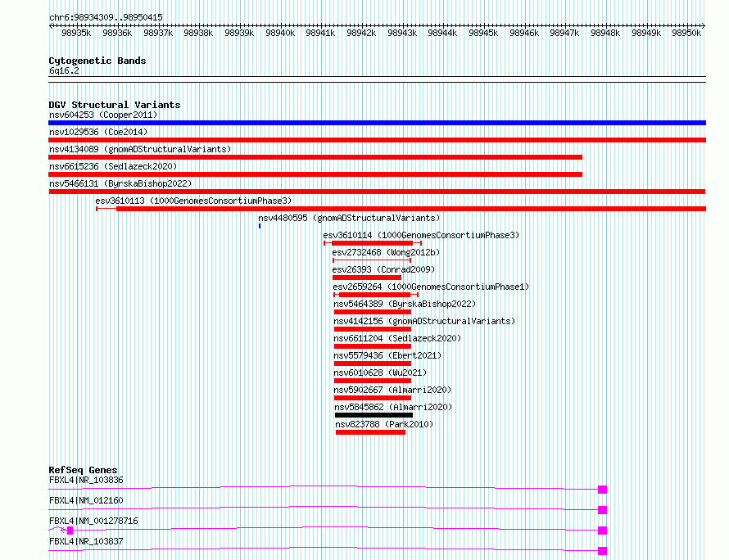Screen dimensions: 729x560
Task: Click the Cytogenetic Bands track title
Action: click(97, 61)
